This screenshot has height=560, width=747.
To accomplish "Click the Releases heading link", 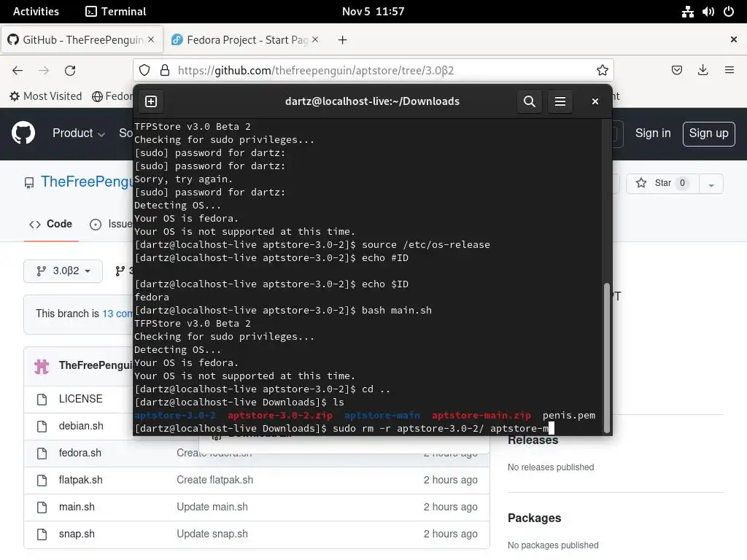I will [x=533, y=440].
